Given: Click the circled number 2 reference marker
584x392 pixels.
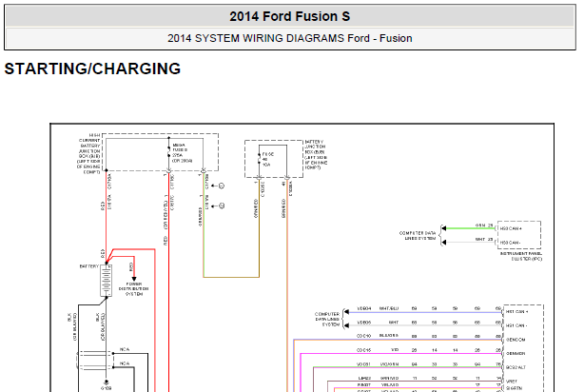Looking at the screenshot, I should (x=222, y=206).
